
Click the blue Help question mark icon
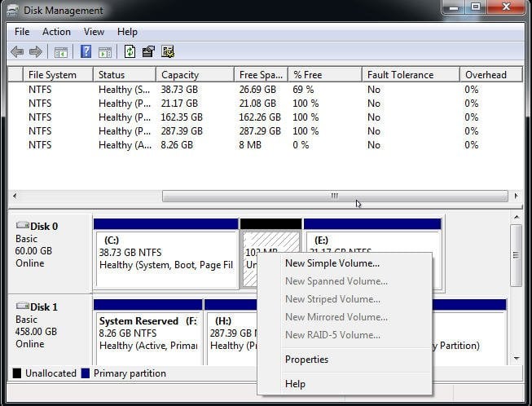point(86,52)
